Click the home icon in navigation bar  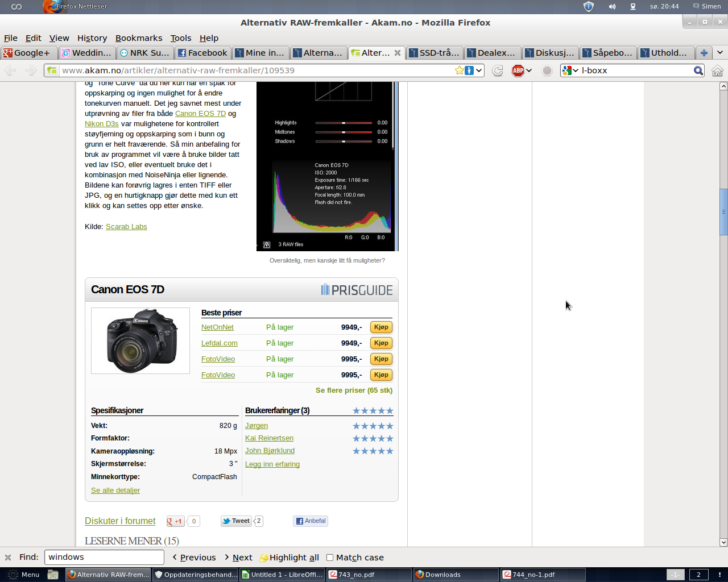pos(717,70)
